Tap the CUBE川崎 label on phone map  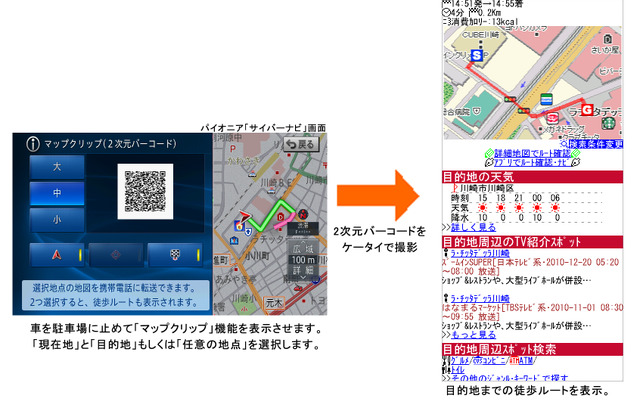click(480, 35)
